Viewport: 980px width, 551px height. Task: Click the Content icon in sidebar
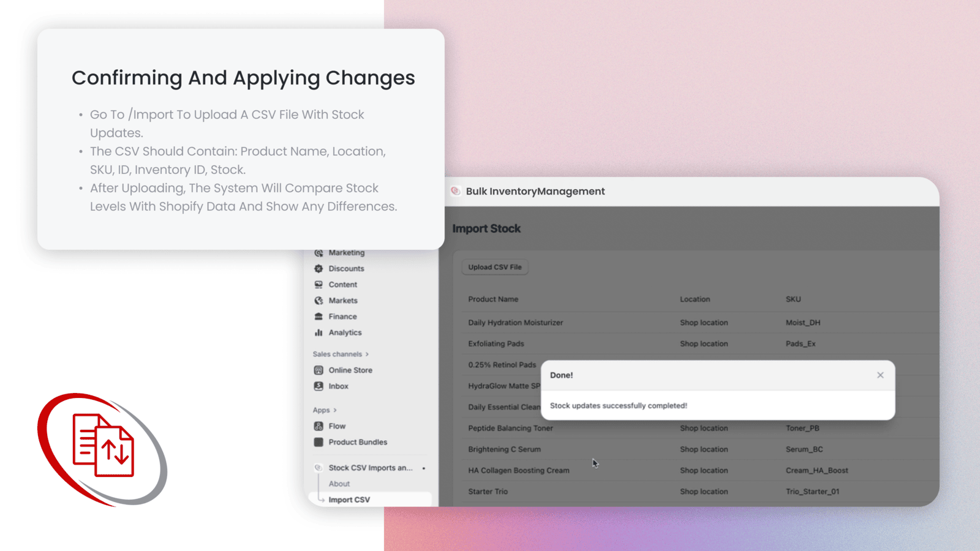[318, 285]
